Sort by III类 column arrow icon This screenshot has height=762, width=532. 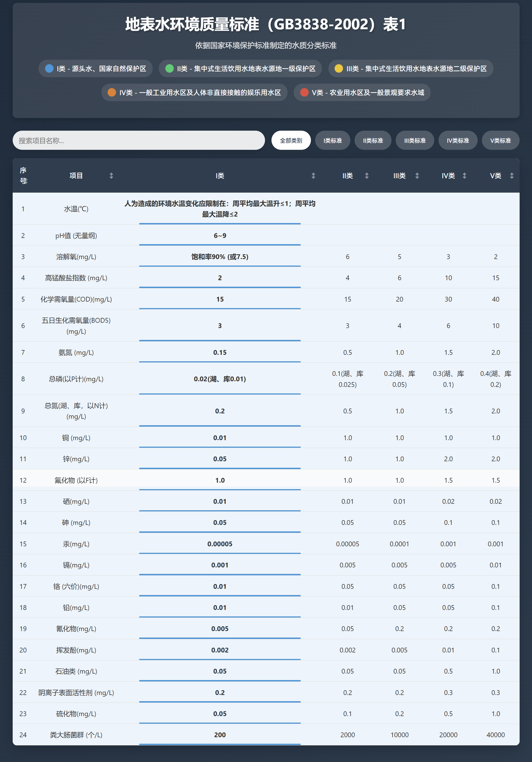click(417, 175)
